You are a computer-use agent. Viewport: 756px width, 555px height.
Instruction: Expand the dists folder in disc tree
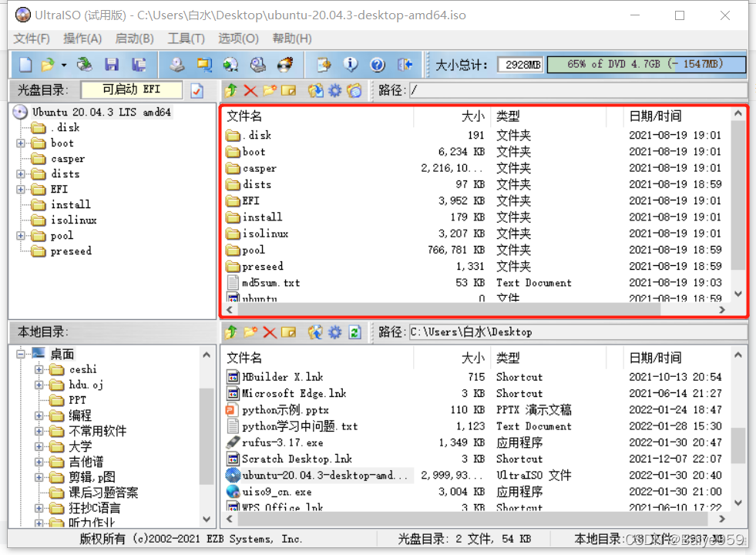tap(20, 174)
